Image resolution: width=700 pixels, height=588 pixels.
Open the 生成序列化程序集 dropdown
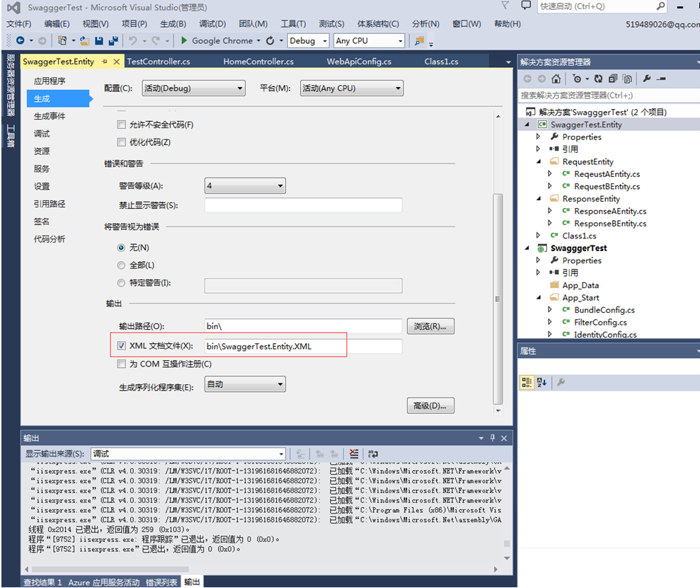(x=245, y=384)
